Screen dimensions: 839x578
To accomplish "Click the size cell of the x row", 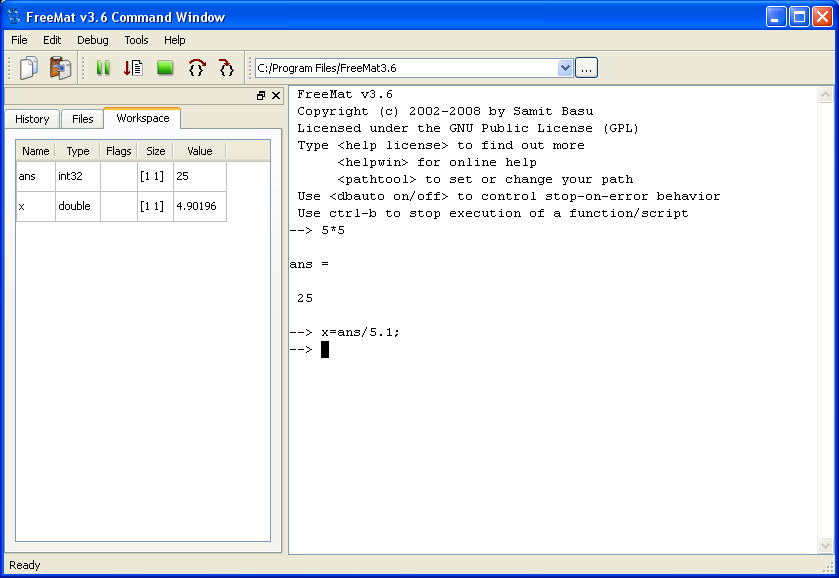I will (155, 206).
